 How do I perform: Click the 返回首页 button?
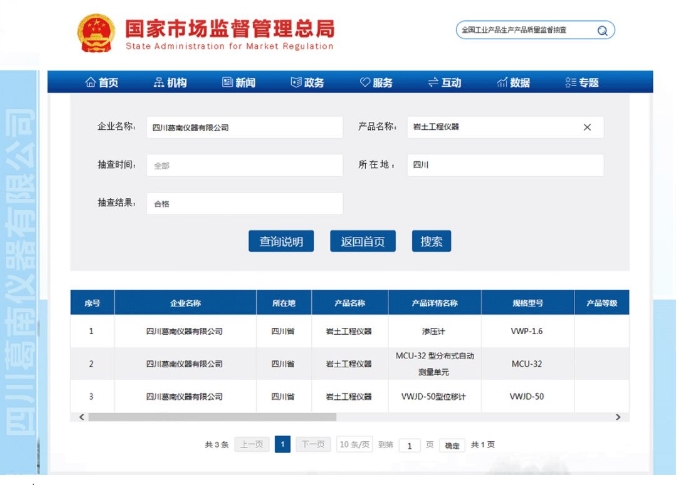363,241
